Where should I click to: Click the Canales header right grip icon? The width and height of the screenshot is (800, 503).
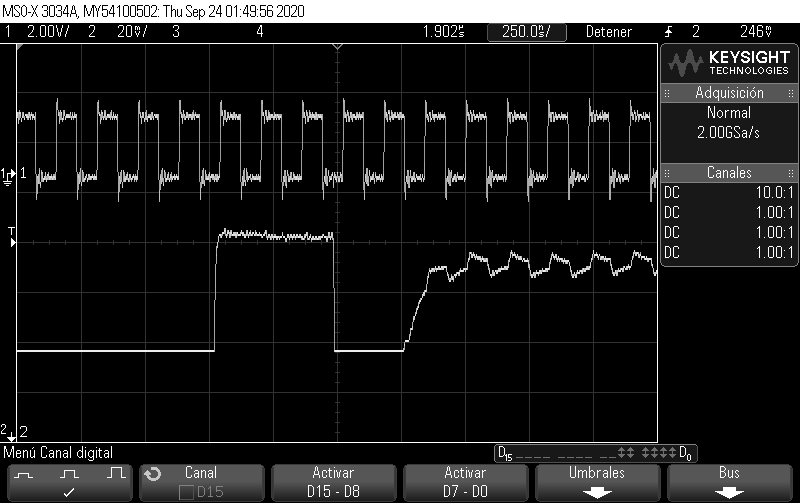(x=791, y=173)
